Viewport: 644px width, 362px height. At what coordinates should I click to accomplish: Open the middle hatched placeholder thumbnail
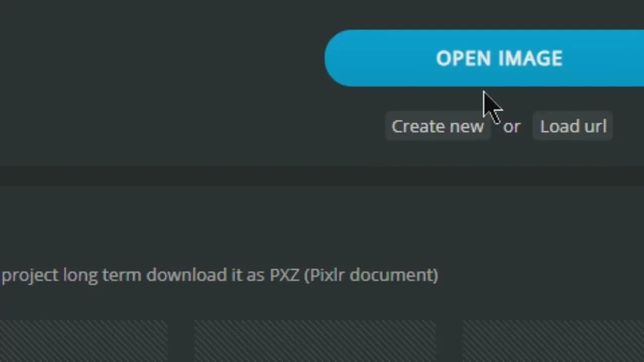pos(315,341)
